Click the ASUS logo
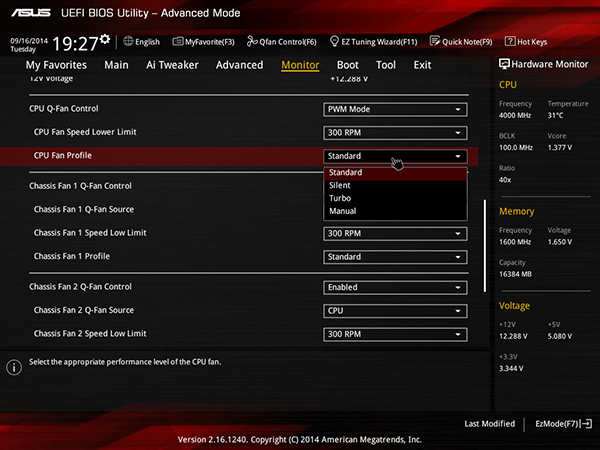 click(x=31, y=13)
